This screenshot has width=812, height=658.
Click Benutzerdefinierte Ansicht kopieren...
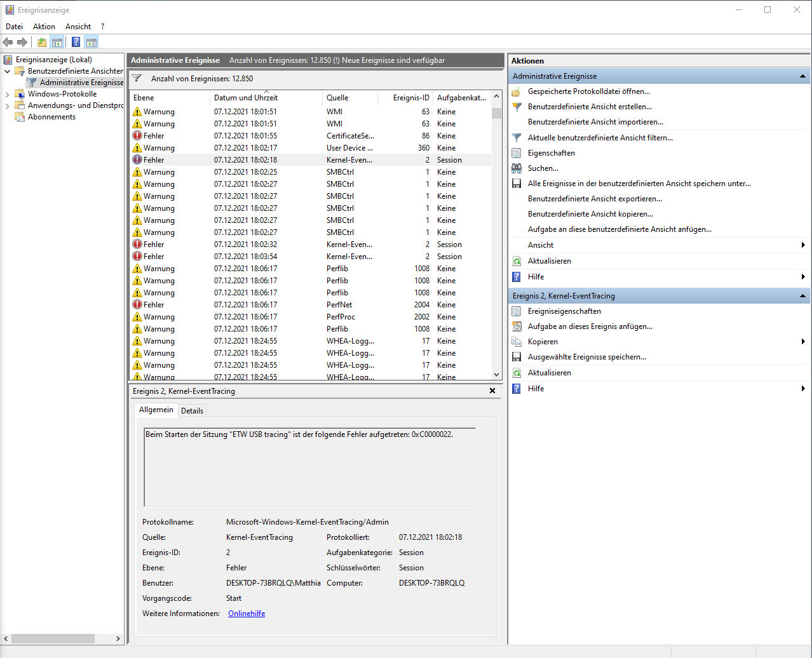590,214
